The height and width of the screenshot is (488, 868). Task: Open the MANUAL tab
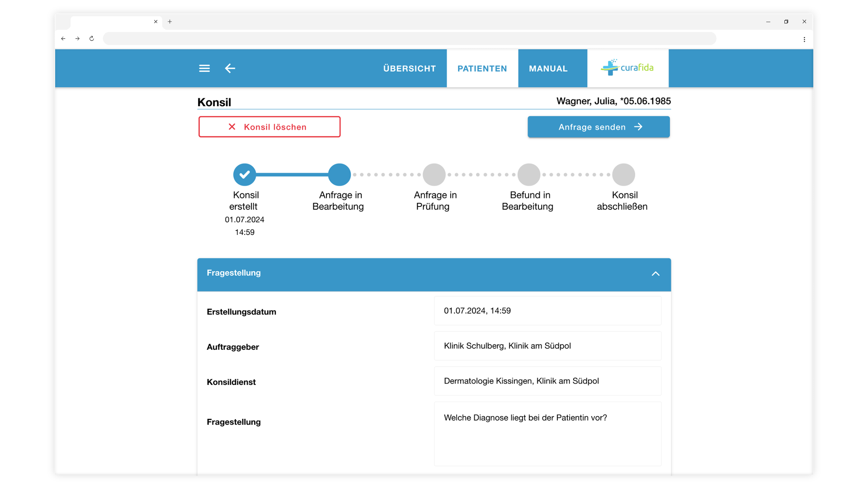pos(548,68)
